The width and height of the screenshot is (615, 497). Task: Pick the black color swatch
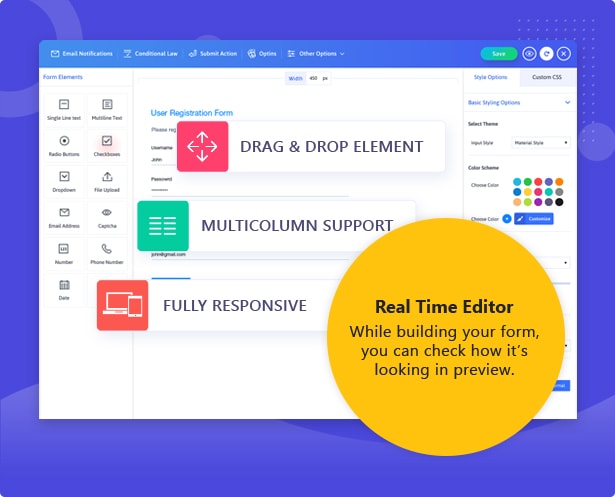coord(559,202)
